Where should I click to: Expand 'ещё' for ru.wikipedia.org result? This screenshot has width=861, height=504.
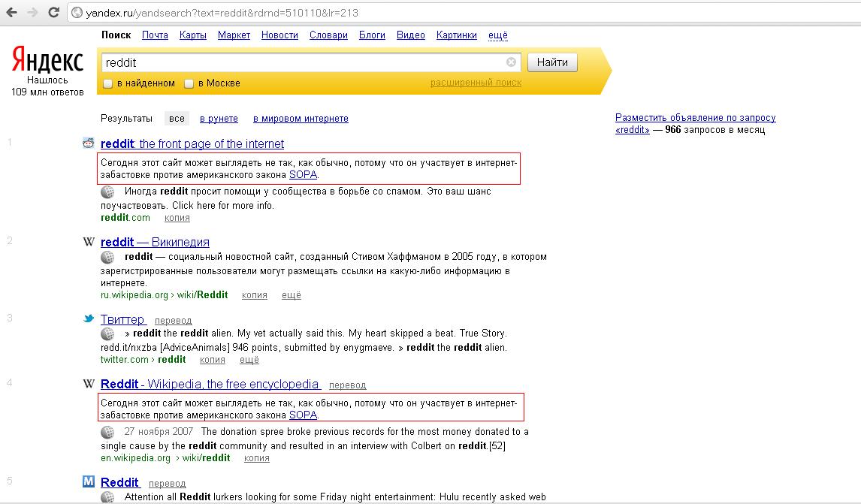click(x=292, y=295)
